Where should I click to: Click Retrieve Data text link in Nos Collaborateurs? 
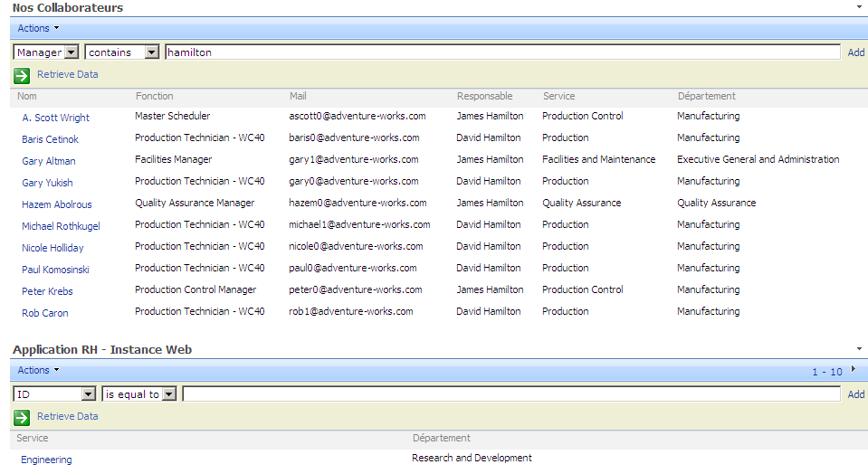coord(67,74)
